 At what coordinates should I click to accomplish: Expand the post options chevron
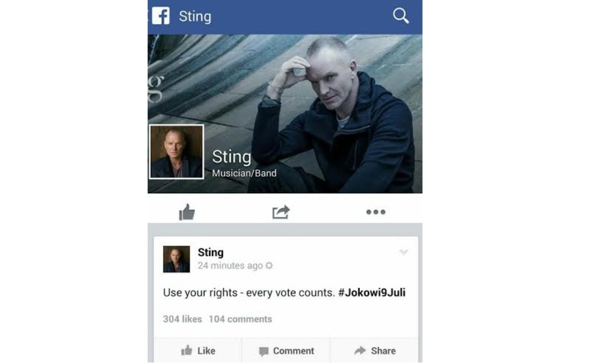[x=404, y=252]
